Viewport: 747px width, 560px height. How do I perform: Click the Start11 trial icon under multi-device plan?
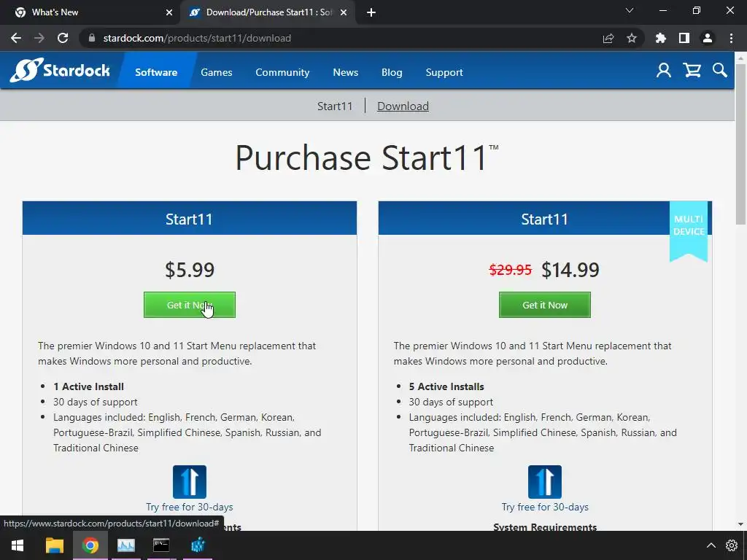pos(545,482)
